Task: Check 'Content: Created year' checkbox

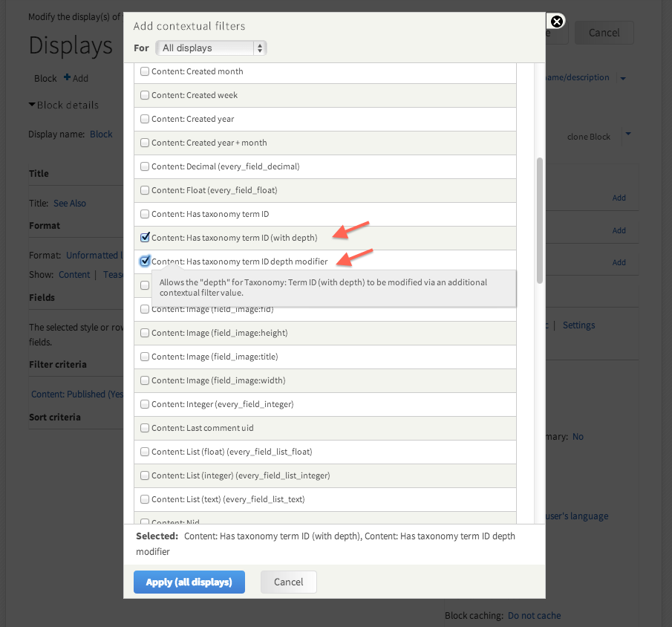Action: pos(145,119)
